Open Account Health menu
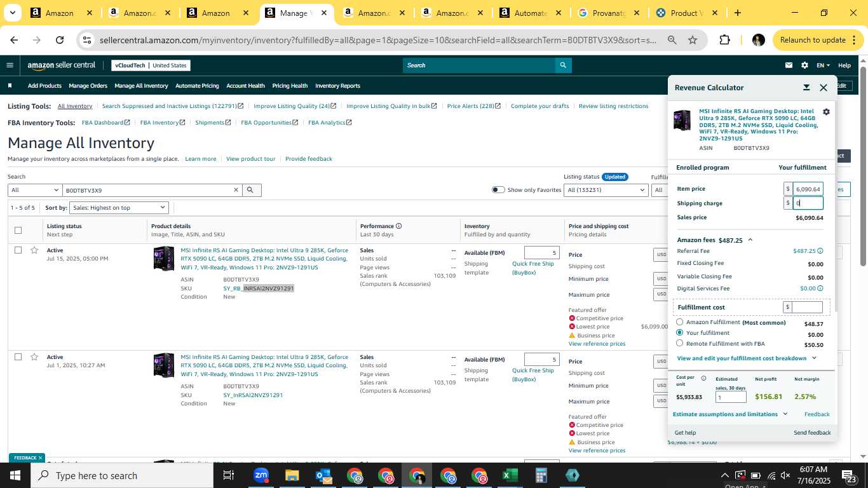The height and width of the screenshot is (488, 868). pyautogui.click(x=245, y=86)
